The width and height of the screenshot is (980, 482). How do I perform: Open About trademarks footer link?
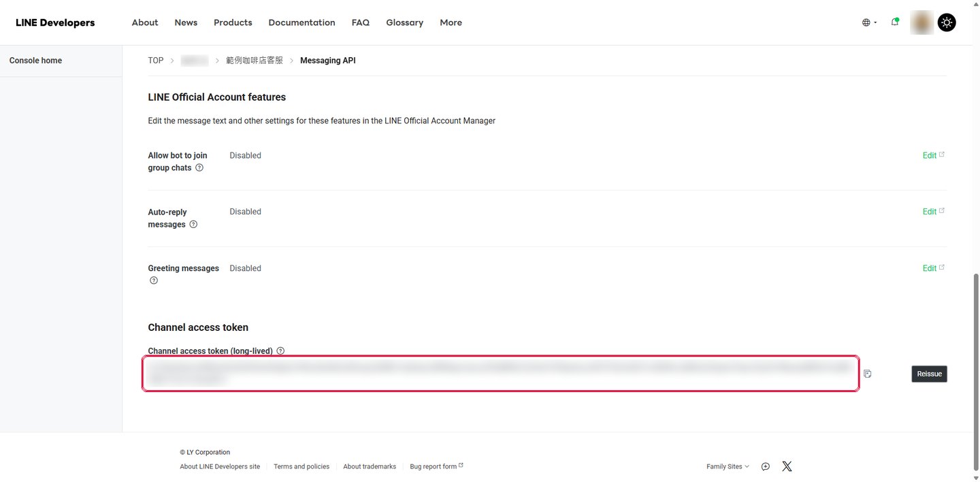[370, 466]
